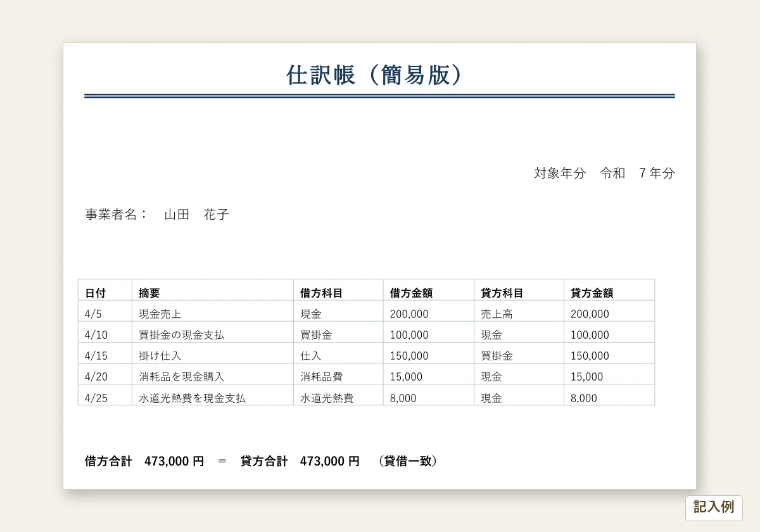The width and height of the screenshot is (760, 532).
Task: Select the 対象年分 令和 7年分 text
Action: (x=604, y=174)
